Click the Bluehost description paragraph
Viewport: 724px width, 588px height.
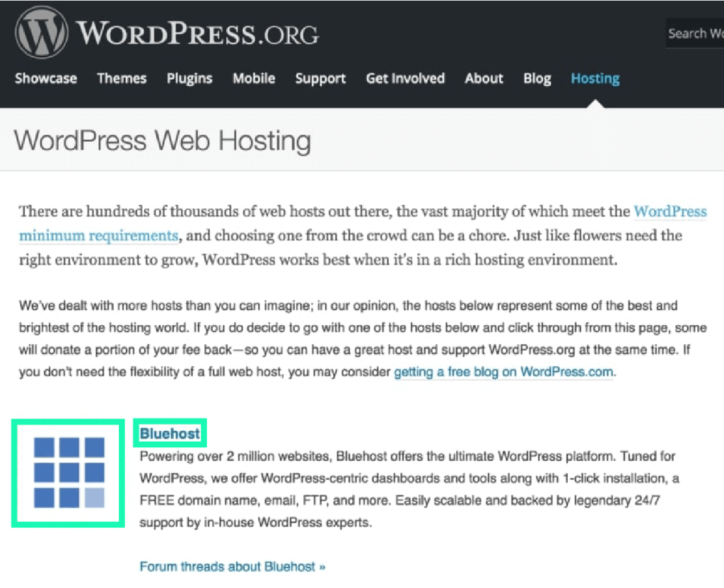pyautogui.click(x=409, y=490)
